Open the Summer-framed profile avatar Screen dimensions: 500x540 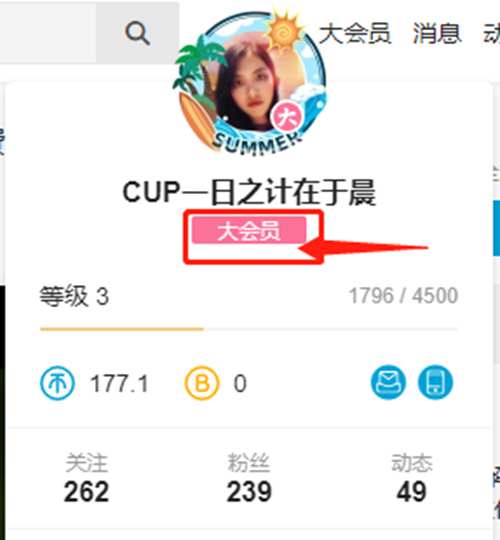[251, 84]
